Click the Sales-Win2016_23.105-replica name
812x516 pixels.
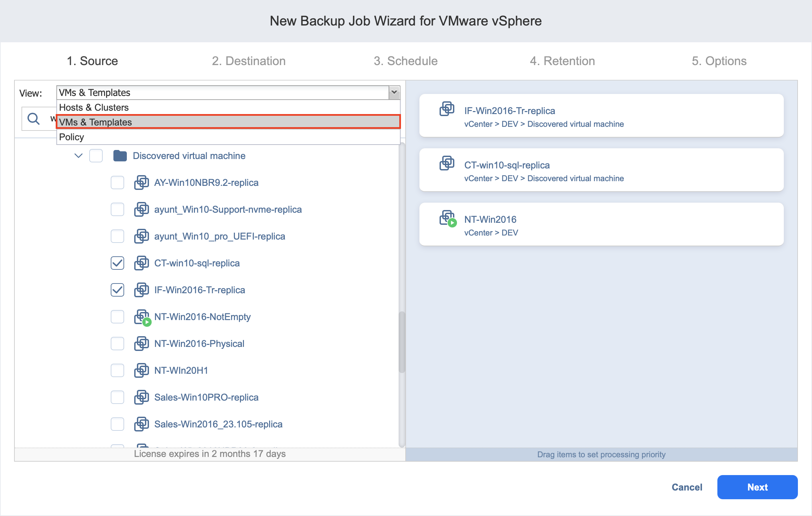(x=218, y=424)
